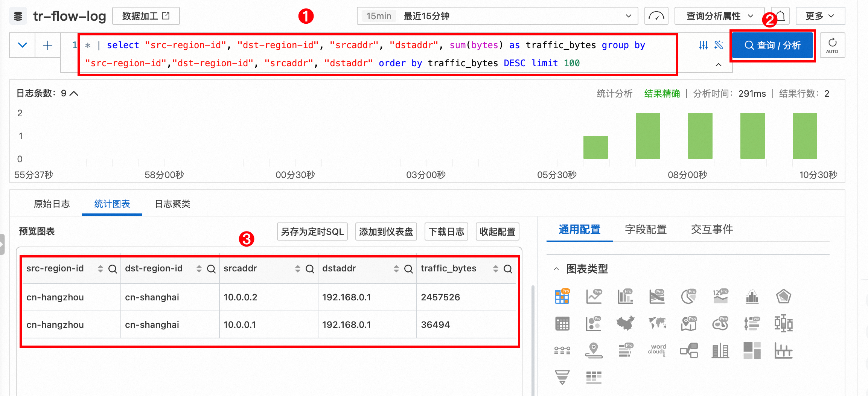Open the 最近15分钟 time range dropdown
Viewport: 868px width, 396px height.
(497, 16)
